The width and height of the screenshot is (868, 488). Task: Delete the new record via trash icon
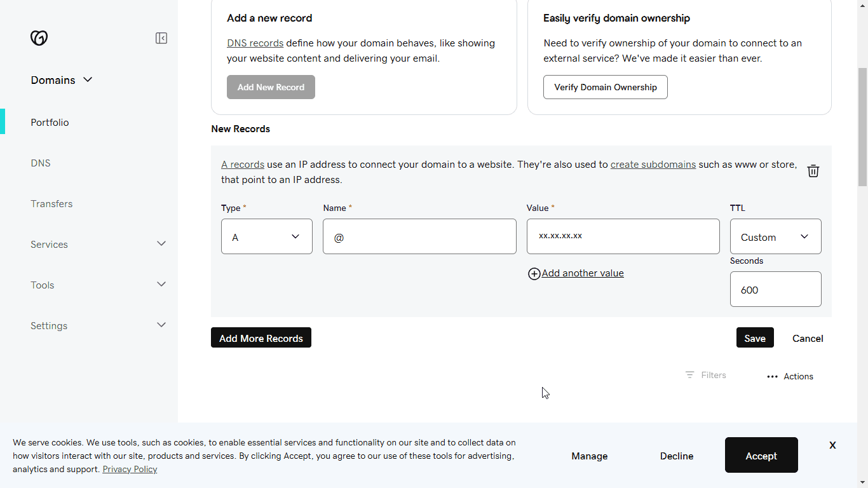[x=813, y=171]
